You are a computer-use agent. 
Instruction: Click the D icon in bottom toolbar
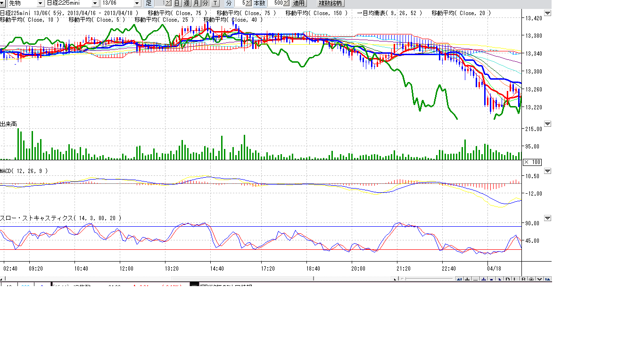[x=508, y=280]
